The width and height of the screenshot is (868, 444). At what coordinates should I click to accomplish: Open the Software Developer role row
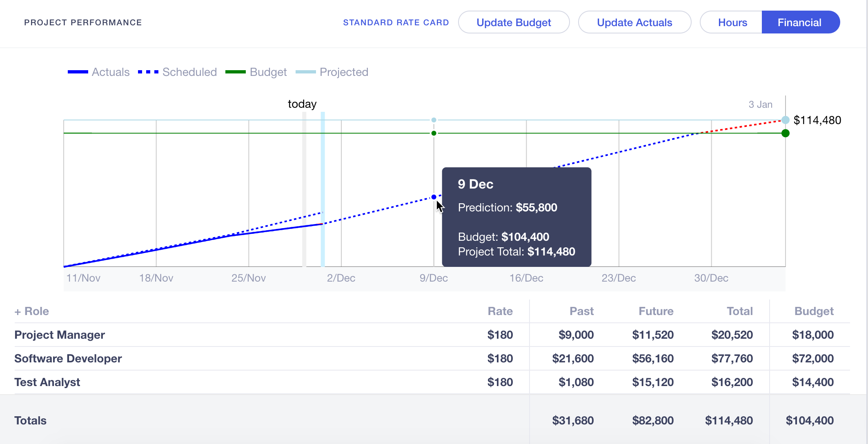point(68,359)
